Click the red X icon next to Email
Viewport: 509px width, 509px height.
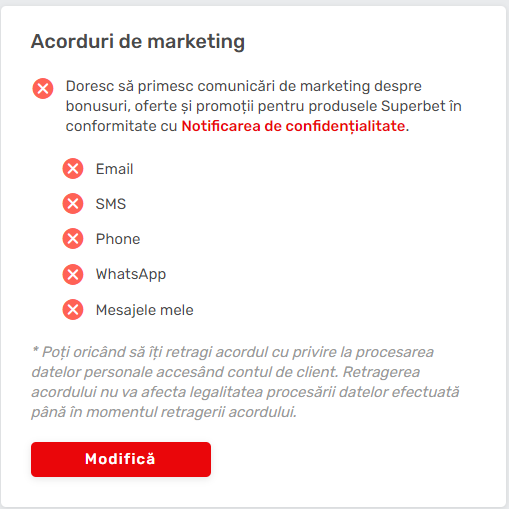pos(73,169)
